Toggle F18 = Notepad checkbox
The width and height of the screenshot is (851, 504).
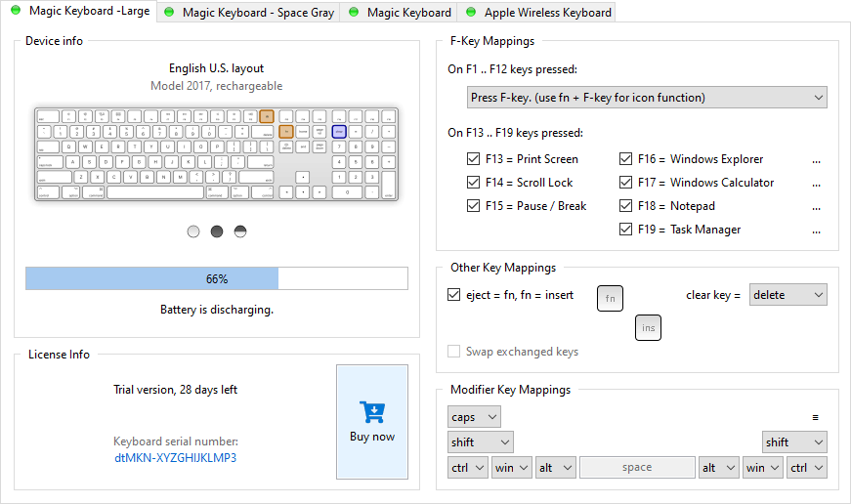tap(625, 206)
